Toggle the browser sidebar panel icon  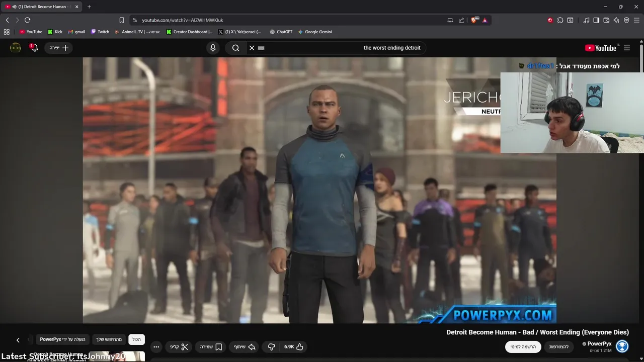[596, 20]
